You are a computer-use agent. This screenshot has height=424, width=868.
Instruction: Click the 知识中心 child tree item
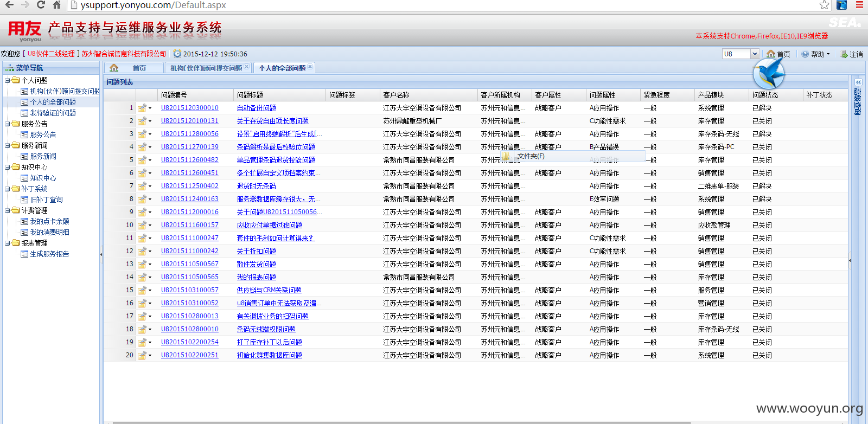(x=43, y=178)
